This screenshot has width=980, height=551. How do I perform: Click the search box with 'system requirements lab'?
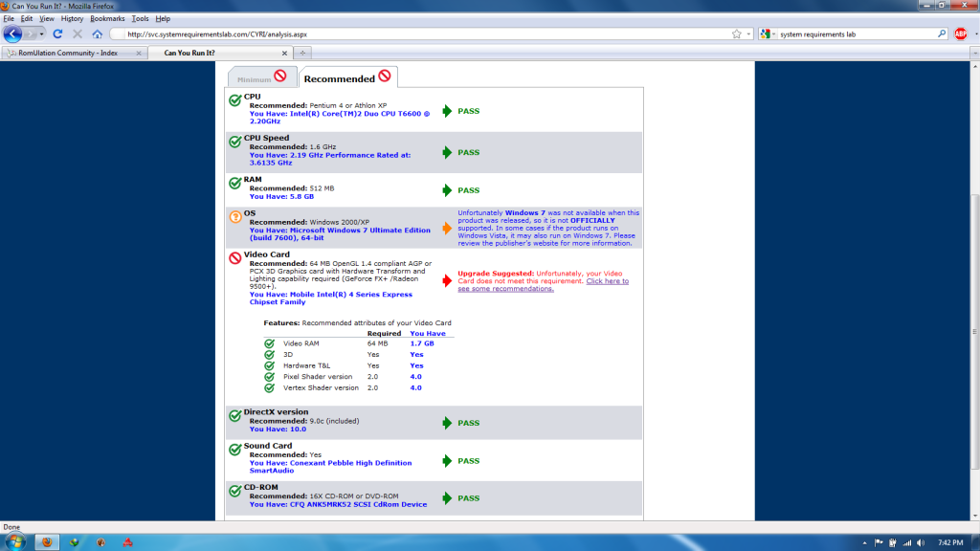pyautogui.click(x=857, y=34)
